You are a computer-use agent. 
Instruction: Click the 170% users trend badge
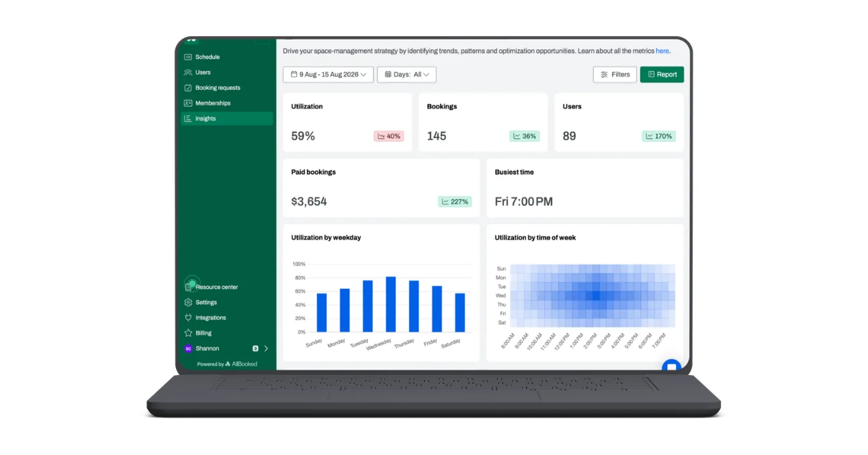point(658,136)
